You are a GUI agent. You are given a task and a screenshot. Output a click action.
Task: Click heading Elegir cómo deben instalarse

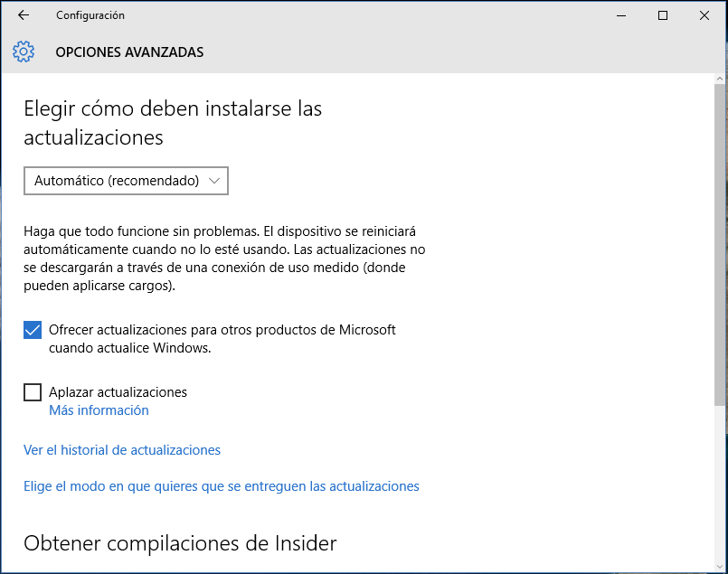click(173, 123)
